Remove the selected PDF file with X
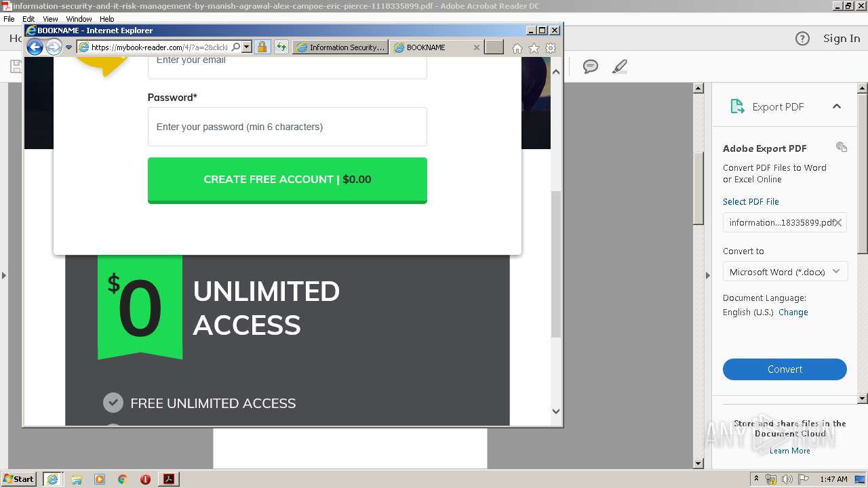The image size is (868, 488). pos(838,222)
